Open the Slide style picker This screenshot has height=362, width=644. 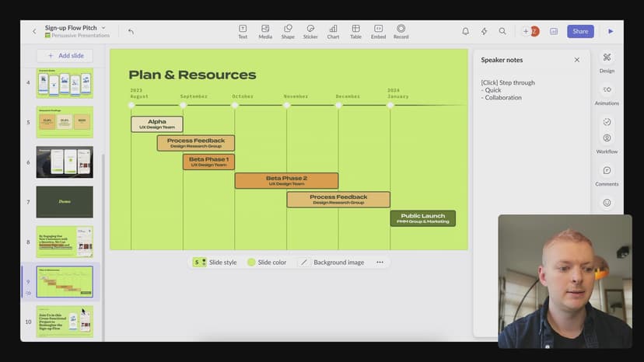[x=215, y=263]
